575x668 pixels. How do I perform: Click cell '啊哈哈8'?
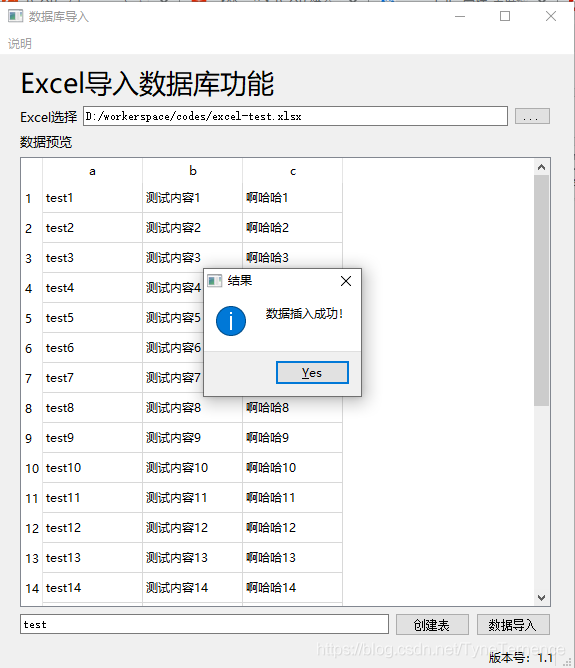[x=293, y=410]
